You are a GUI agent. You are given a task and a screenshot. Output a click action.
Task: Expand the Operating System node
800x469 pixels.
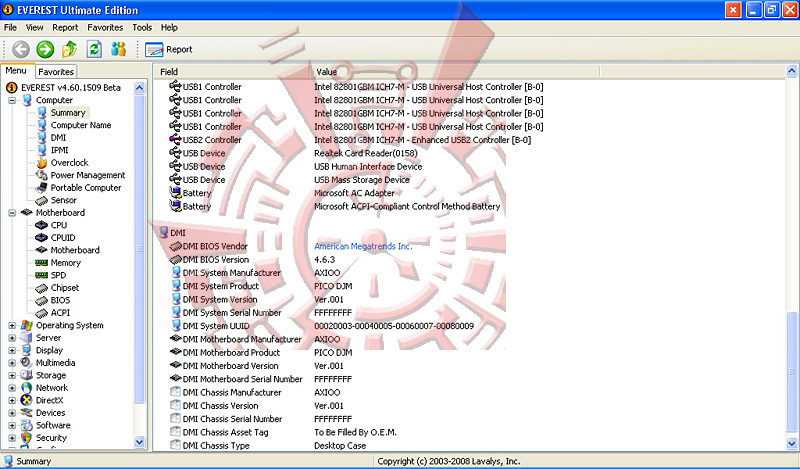click(x=12, y=326)
